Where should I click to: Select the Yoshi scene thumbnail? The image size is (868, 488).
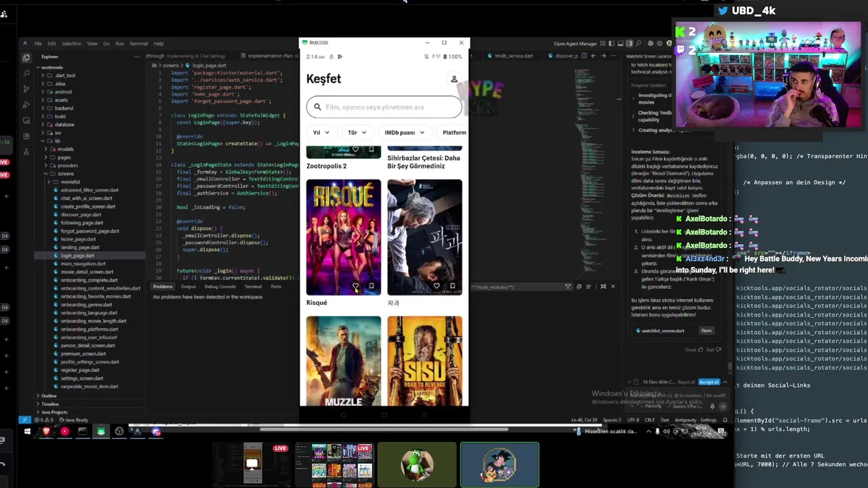[x=417, y=465]
